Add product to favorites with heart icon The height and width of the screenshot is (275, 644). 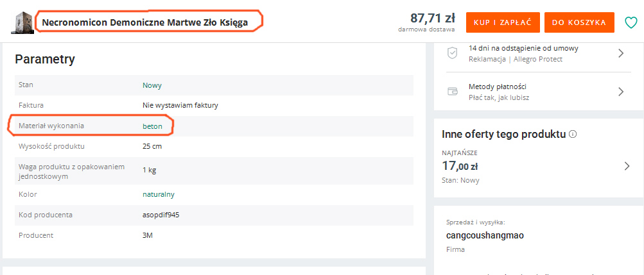pos(631,22)
